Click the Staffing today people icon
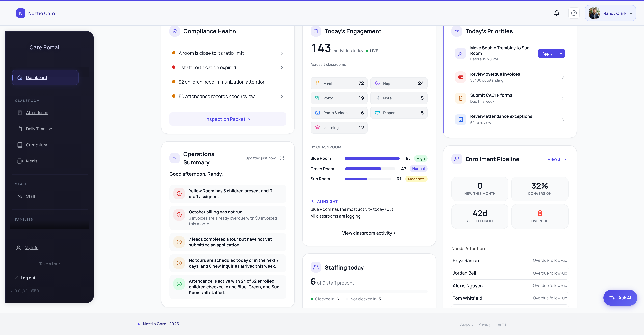This screenshot has height=335, width=644. pos(316,268)
